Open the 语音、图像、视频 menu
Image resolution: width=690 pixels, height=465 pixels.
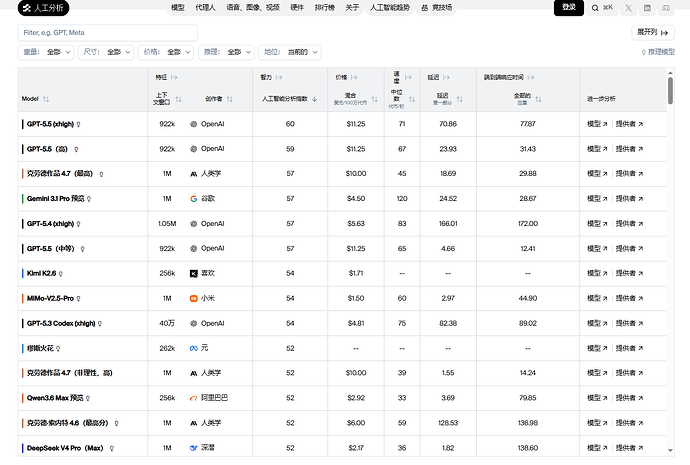pyautogui.click(x=253, y=7)
